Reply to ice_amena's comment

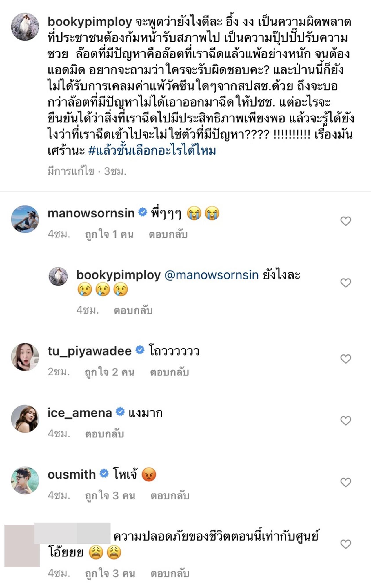(x=104, y=434)
